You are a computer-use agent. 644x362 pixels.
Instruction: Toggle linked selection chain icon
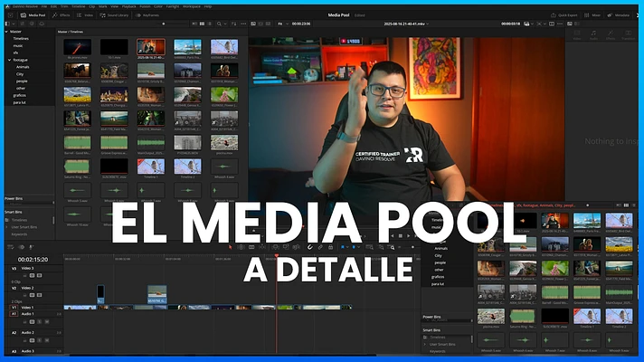[x=320, y=247]
